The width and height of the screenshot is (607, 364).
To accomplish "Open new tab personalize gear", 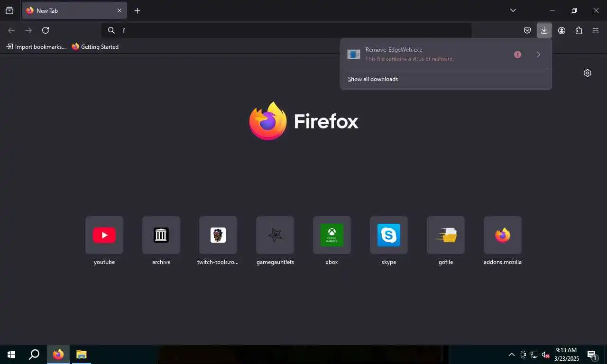I will (x=588, y=73).
